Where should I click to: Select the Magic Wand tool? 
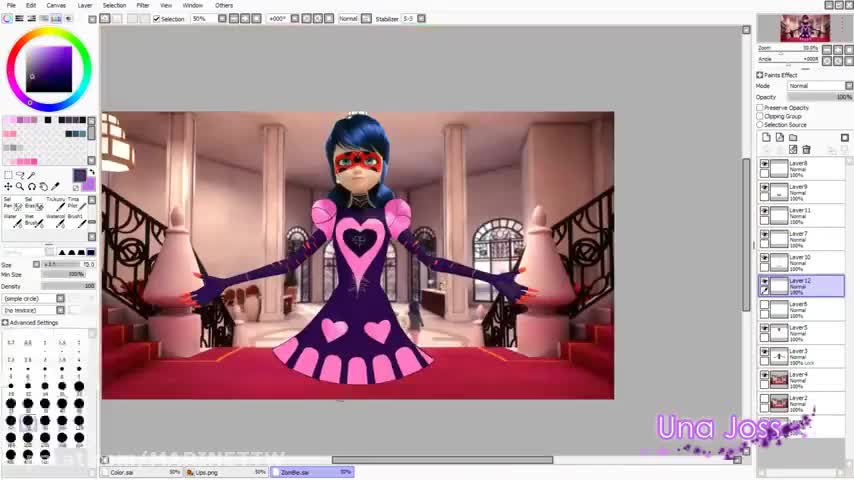pos(32,176)
